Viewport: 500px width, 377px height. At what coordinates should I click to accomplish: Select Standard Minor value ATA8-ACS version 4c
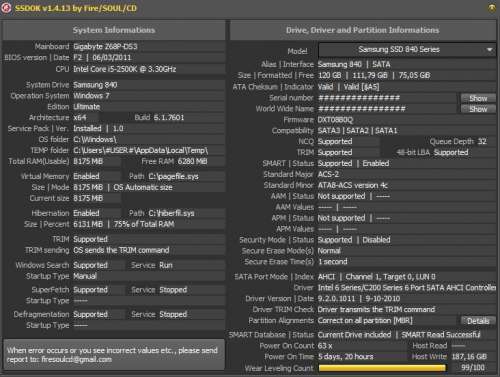pyautogui.click(x=353, y=185)
